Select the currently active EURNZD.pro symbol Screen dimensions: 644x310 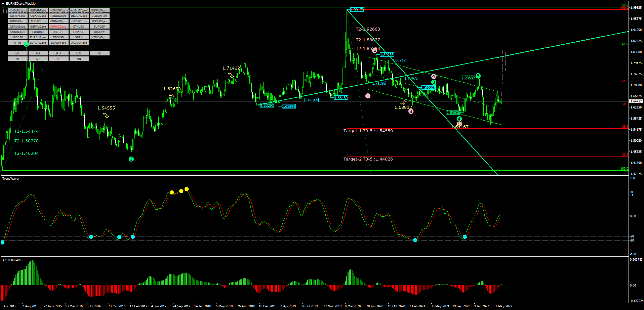(x=58, y=26)
